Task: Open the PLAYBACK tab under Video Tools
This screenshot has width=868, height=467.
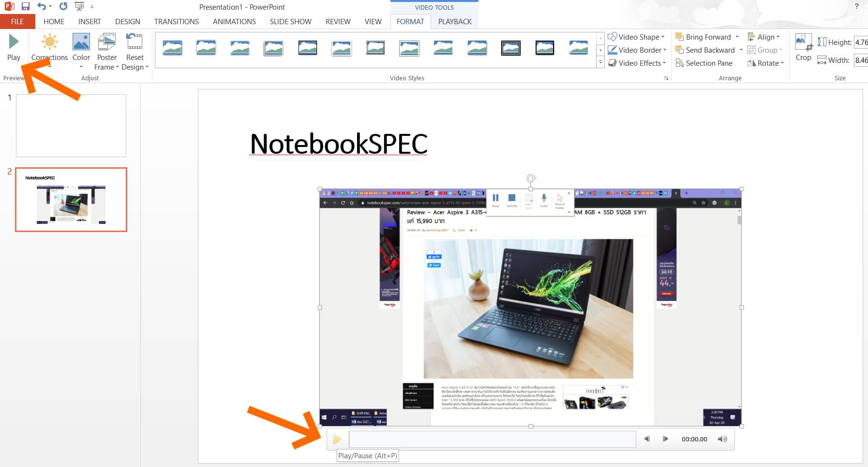Action: pyautogui.click(x=455, y=21)
